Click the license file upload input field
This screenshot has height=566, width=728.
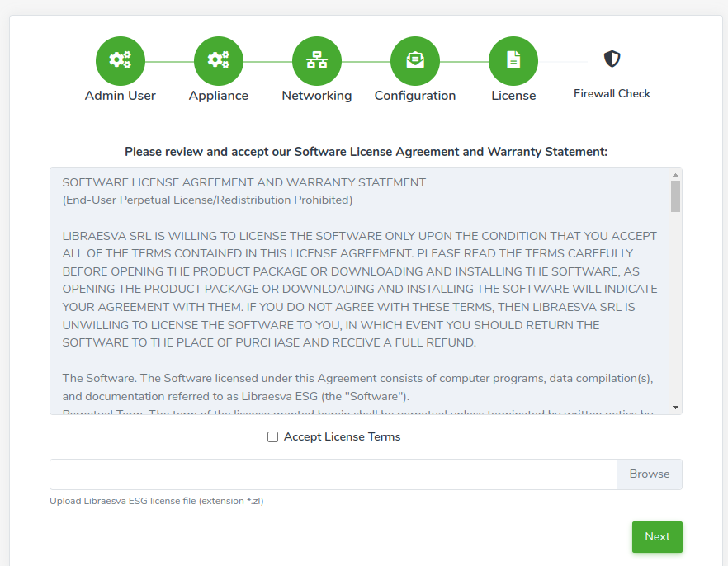tap(333, 474)
